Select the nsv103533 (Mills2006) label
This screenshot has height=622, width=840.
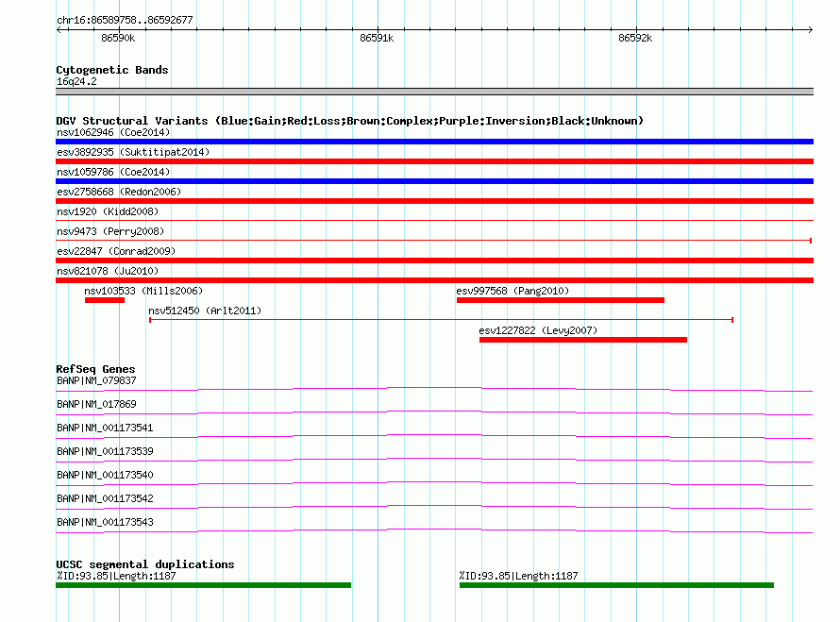(x=143, y=291)
